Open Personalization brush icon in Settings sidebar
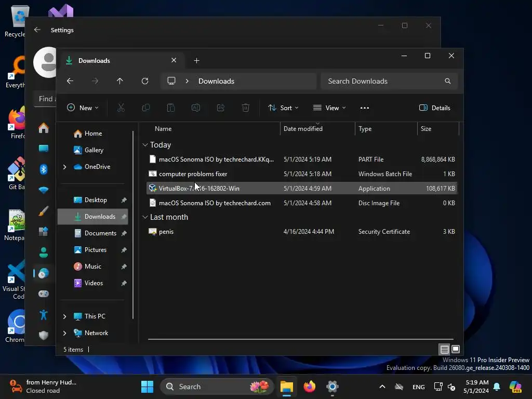 tap(44, 211)
